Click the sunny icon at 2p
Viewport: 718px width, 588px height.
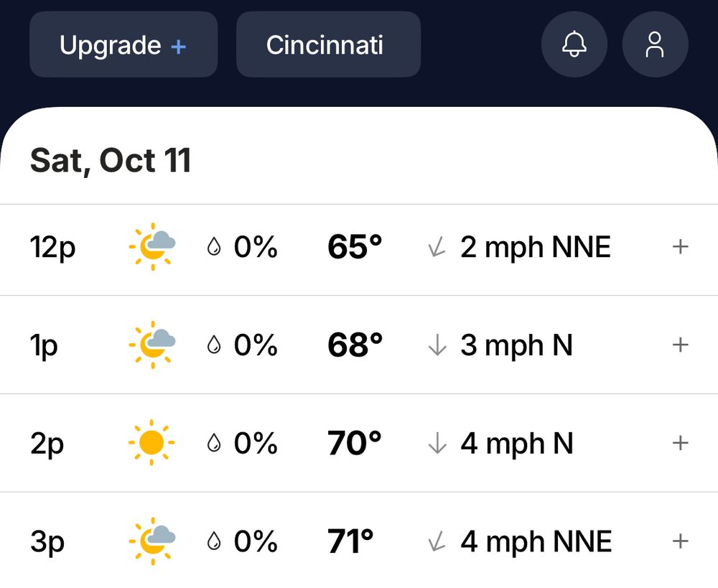click(x=152, y=444)
